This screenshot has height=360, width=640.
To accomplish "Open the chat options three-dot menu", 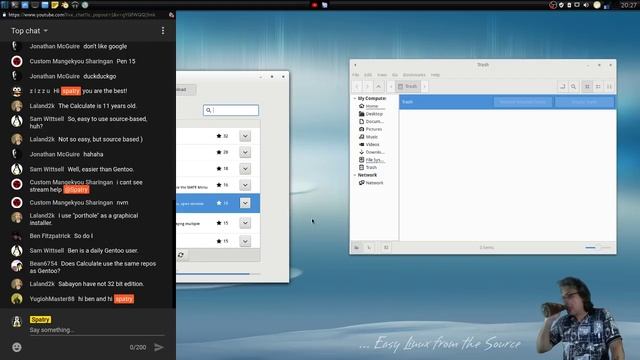I will coord(163,31).
